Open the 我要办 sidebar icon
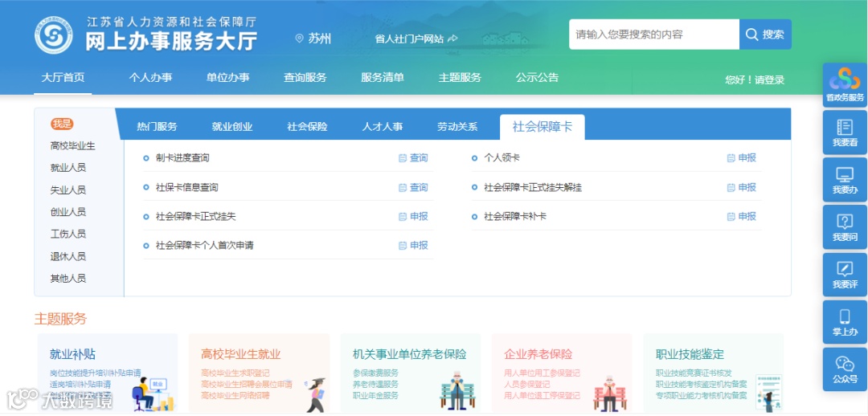 click(845, 181)
